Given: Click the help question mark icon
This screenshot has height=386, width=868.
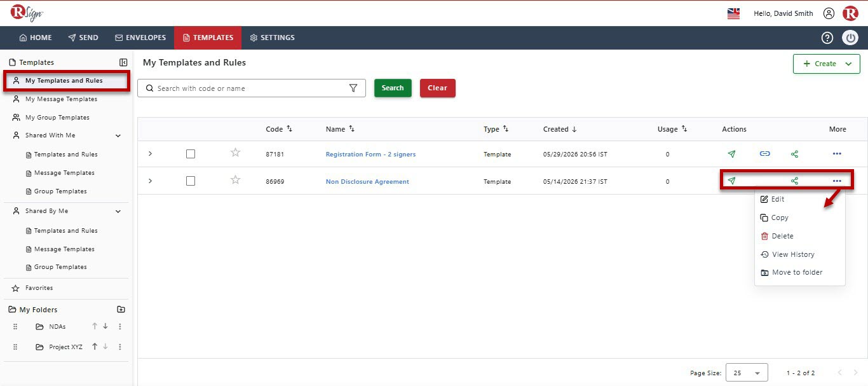Looking at the screenshot, I should point(827,38).
